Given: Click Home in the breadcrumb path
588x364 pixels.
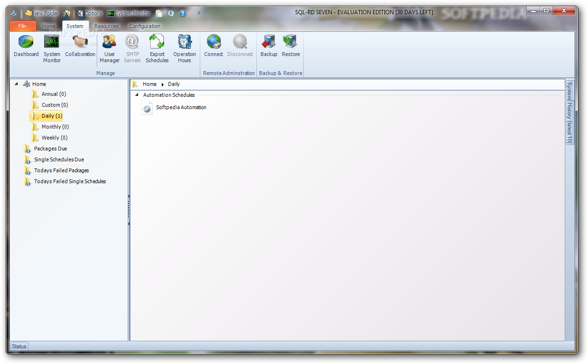Looking at the screenshot, I should click(x=149, y=84).
